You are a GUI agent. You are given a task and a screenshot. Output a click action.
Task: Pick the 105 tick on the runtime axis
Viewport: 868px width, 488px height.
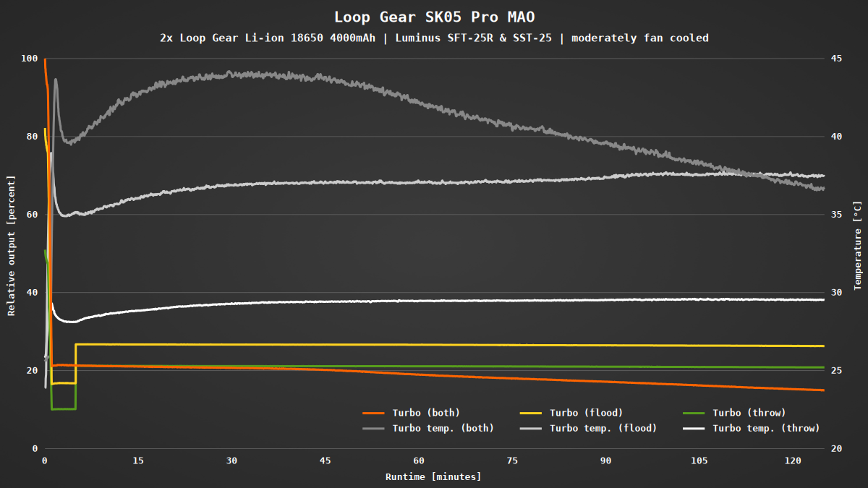click(699, 461)
